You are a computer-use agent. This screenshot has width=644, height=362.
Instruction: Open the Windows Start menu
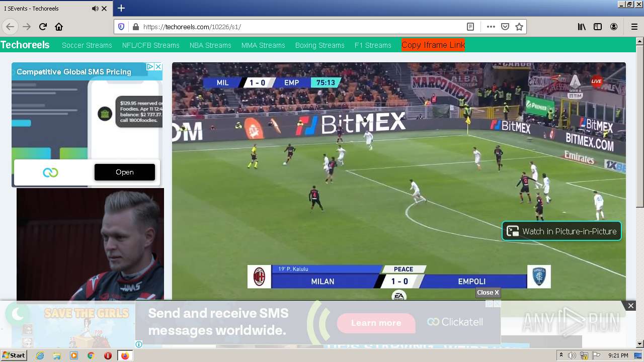[x=14, y=355]
